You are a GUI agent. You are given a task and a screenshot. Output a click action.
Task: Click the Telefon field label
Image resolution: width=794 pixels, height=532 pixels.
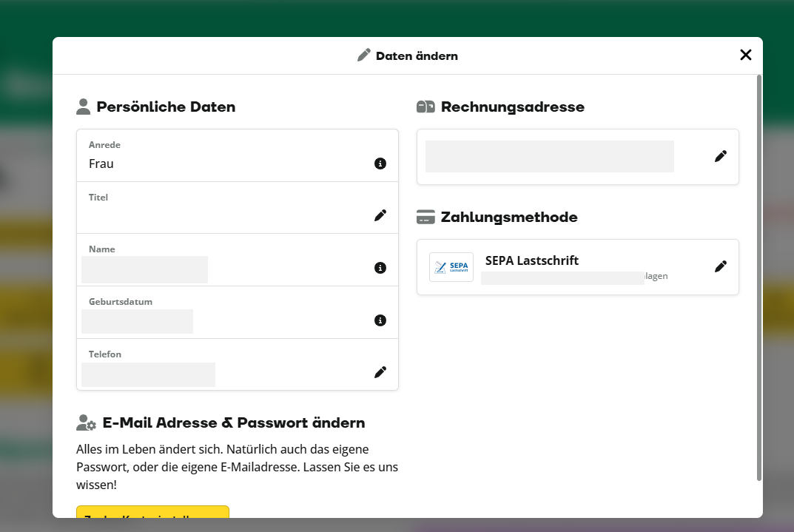(x=105, y=354)
